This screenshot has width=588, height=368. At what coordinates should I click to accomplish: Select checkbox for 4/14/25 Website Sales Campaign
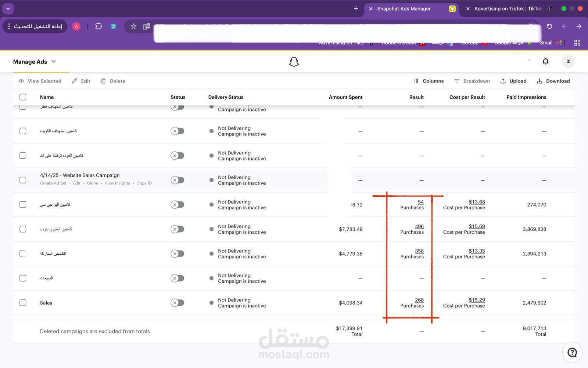[x=23, y=180]
